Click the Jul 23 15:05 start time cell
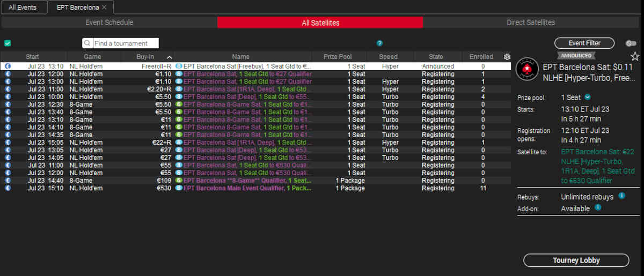This screenshot has width=644, height=276. coord(46,143)
